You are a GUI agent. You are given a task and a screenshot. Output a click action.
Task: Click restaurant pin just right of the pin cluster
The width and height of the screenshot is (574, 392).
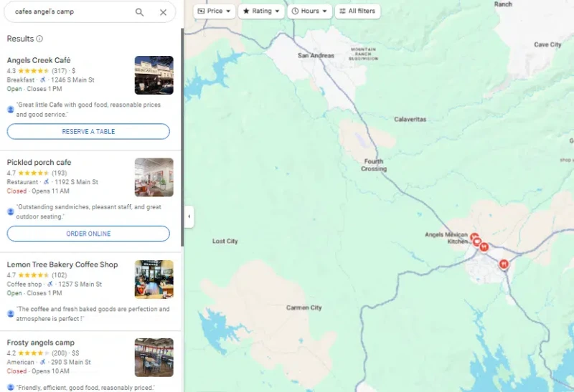pyautogui.click(x=484, y=247)
